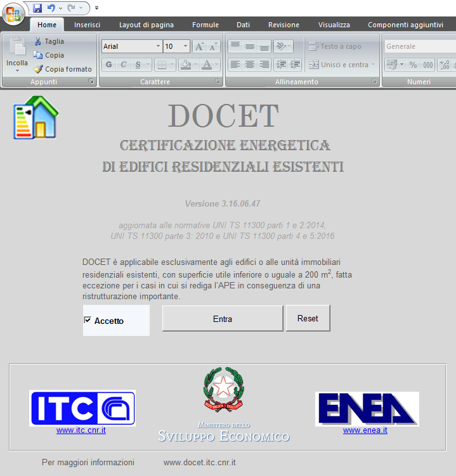This screenshot has height=476, width=456.
Task: Apply font color A swatch
Action: [207, 65]
